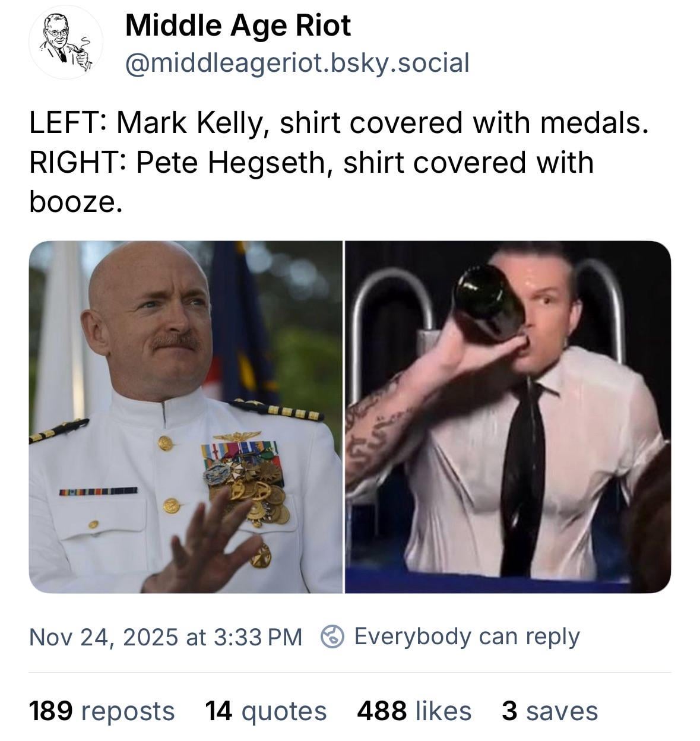Open the right photo of the post
Viewport: 700px width, 741px height.
pyautogui.click(x=508, y=417)
